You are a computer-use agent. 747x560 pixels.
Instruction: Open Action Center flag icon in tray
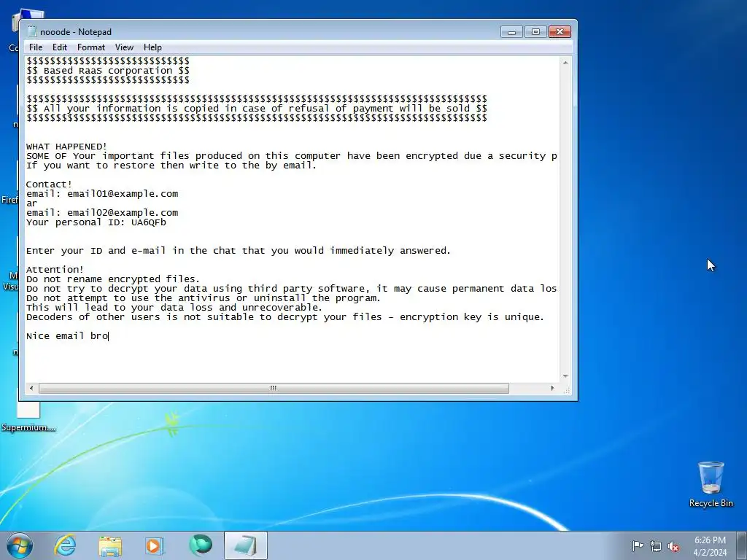coord(638,545)
